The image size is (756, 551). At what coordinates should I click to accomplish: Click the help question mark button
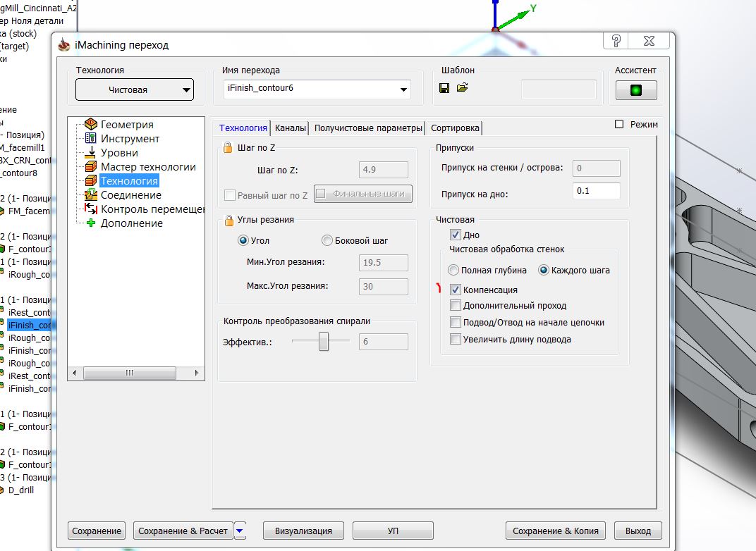tap(616, 41)
